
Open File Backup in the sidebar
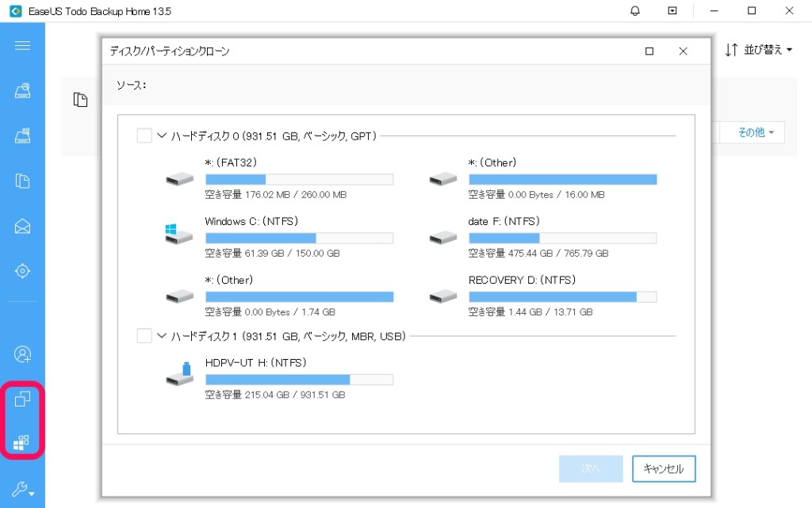tap(22, 181)
